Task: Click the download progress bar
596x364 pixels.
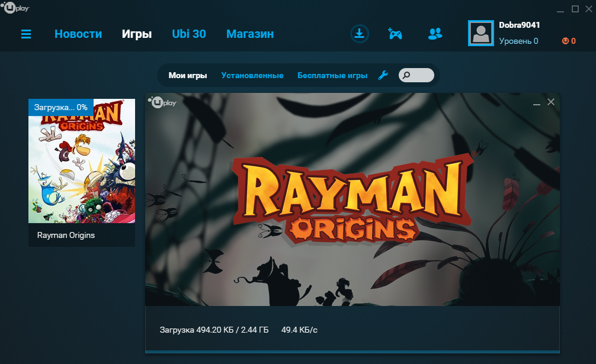Action: click(353, 352)
